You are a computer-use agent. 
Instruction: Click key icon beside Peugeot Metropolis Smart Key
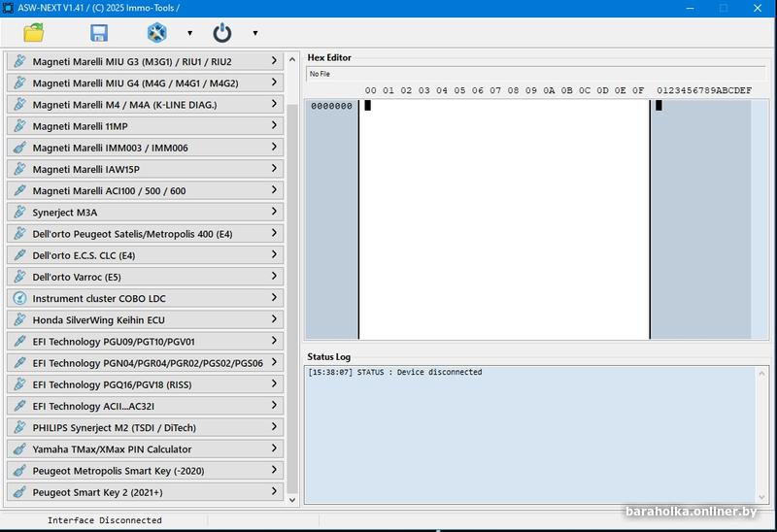pyautogui.click(x=19, y=471)
